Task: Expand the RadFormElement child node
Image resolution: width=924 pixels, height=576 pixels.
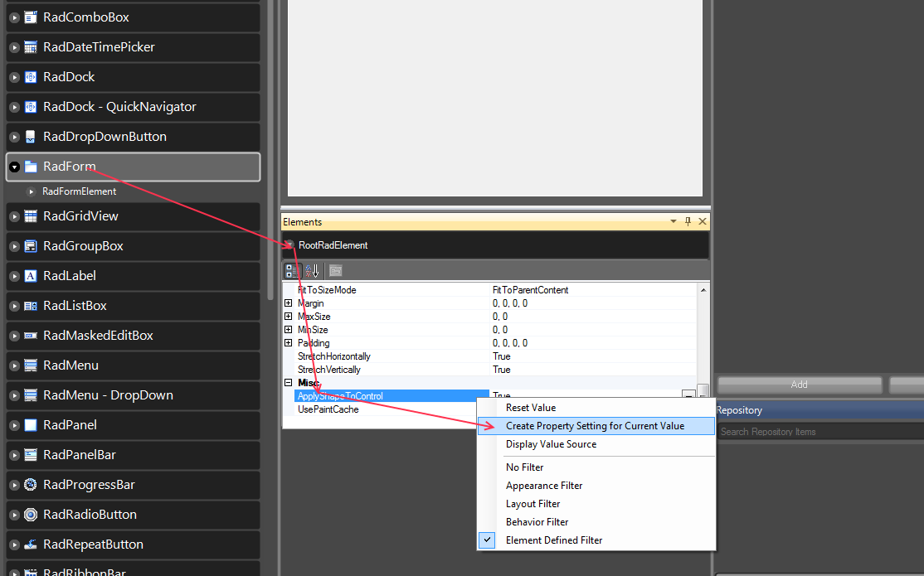Action: [32, 191]
